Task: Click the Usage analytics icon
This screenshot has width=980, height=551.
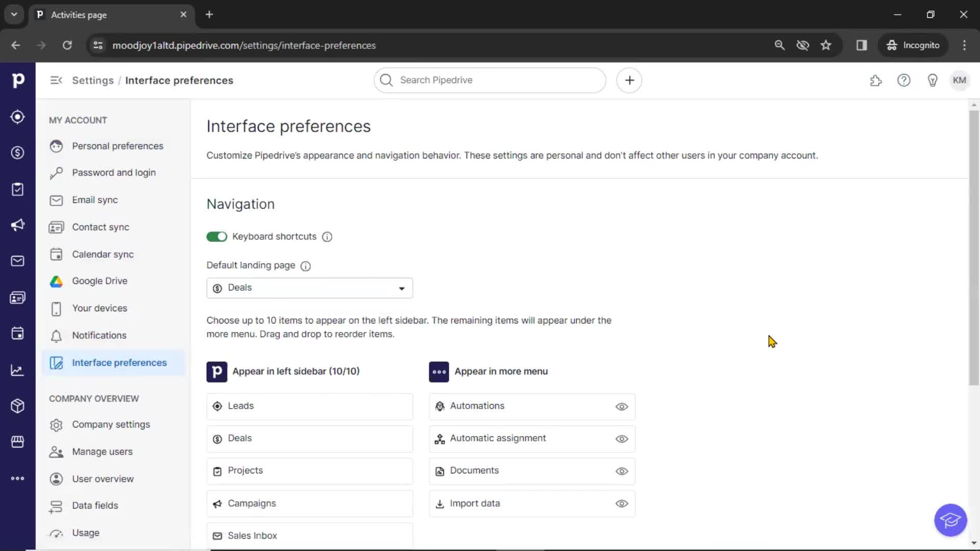Action: 57,533
